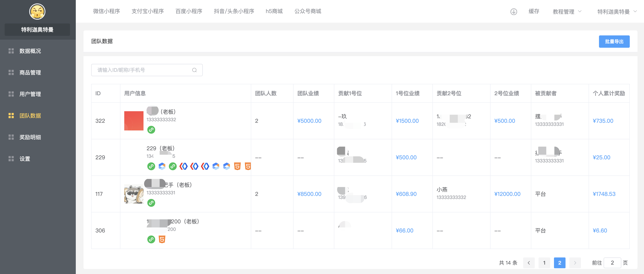Select page 1 in pagination
The height and width of the screenshot is (274, 644).
tap(544, 263)
